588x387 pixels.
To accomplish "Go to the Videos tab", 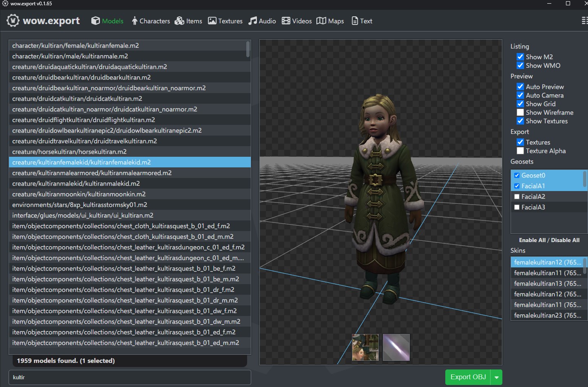I will 297,21.
